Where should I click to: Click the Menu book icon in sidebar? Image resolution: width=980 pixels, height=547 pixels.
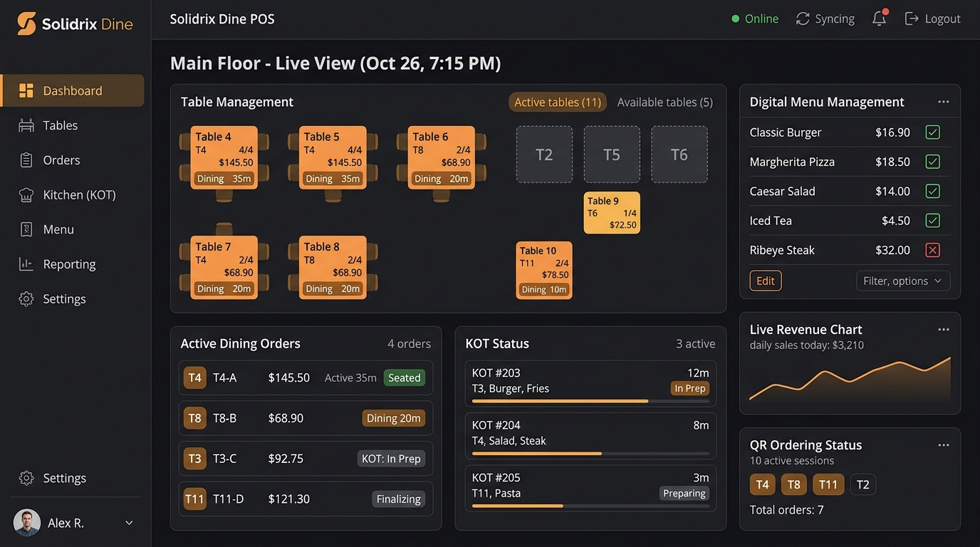coord(26,229)
